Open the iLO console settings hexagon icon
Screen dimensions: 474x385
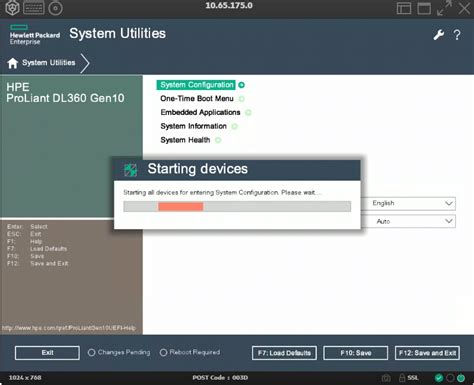(12, 8)
